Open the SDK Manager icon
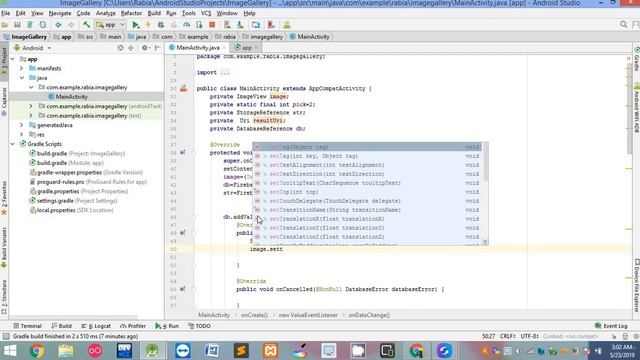 240,25
